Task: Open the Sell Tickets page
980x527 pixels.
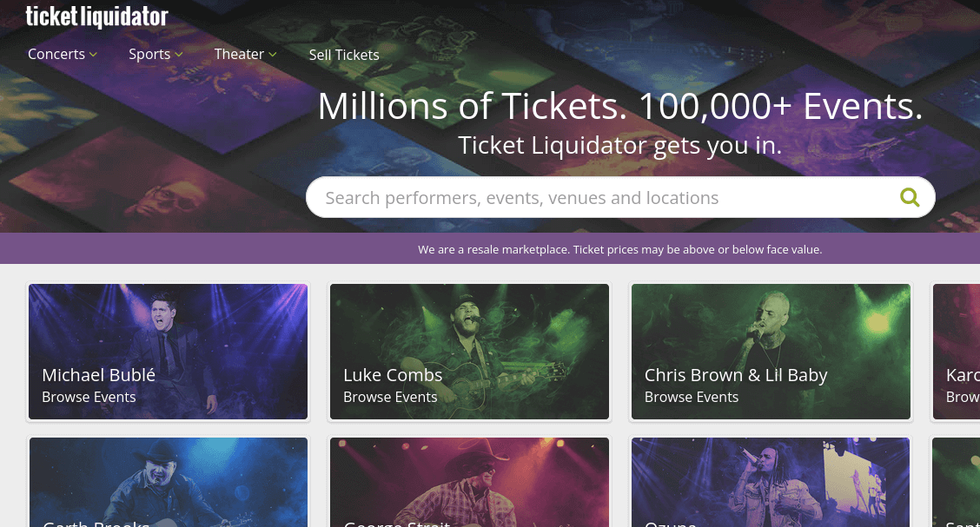Action: click(x=344, y=55)
